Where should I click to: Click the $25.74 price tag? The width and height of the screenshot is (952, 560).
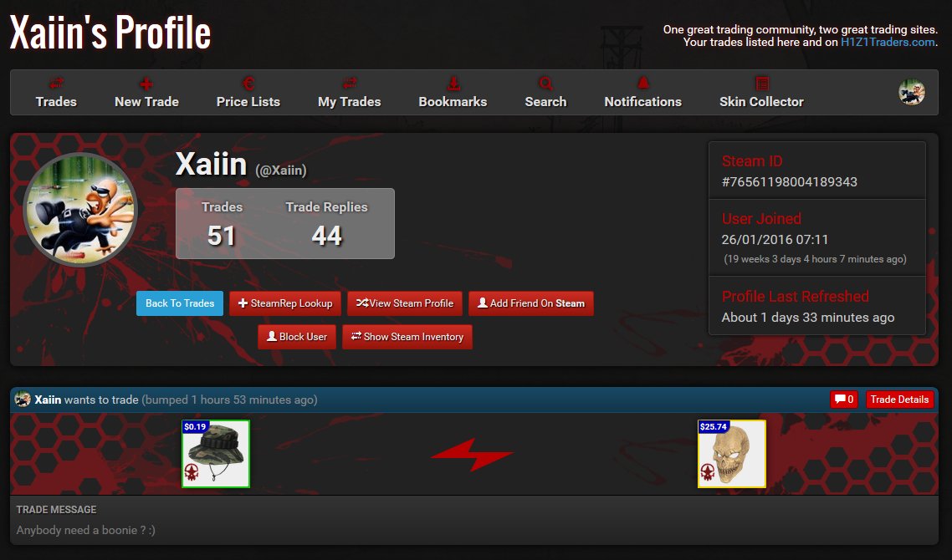pyautogui.click(x=714, y=426)
